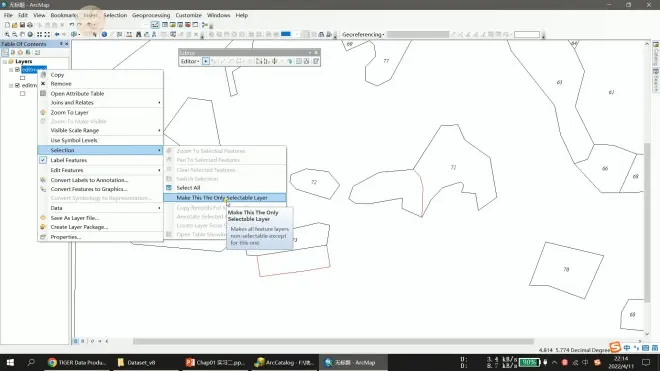Open the Georeferencing dropdown menu
Viewport: 660px width, 371px height.
click(x=363, y=35)
